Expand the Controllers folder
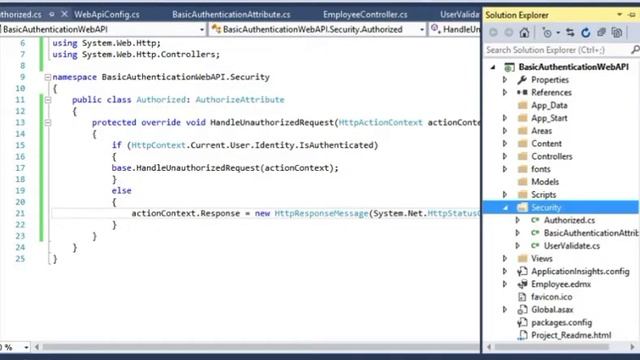 click(x=505, y=156)
